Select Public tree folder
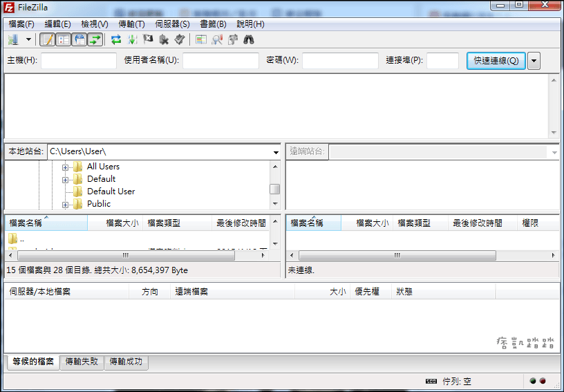 (99, 204)
